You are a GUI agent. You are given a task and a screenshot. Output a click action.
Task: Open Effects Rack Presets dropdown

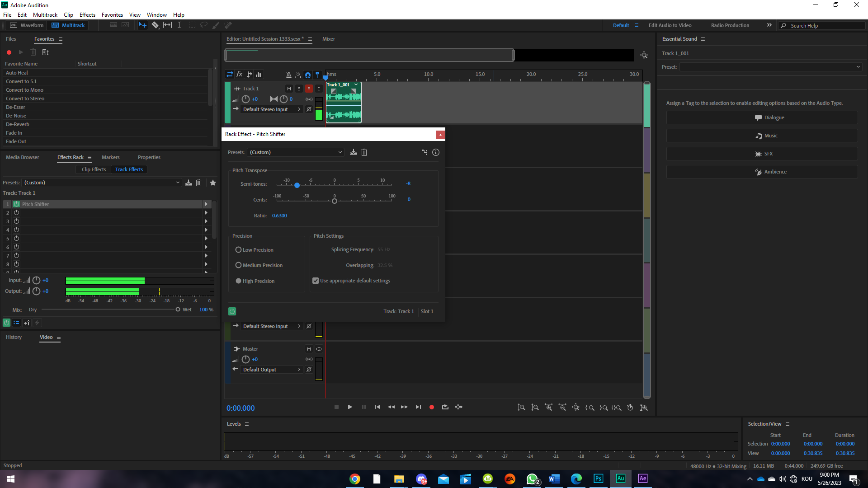[102, 183]
